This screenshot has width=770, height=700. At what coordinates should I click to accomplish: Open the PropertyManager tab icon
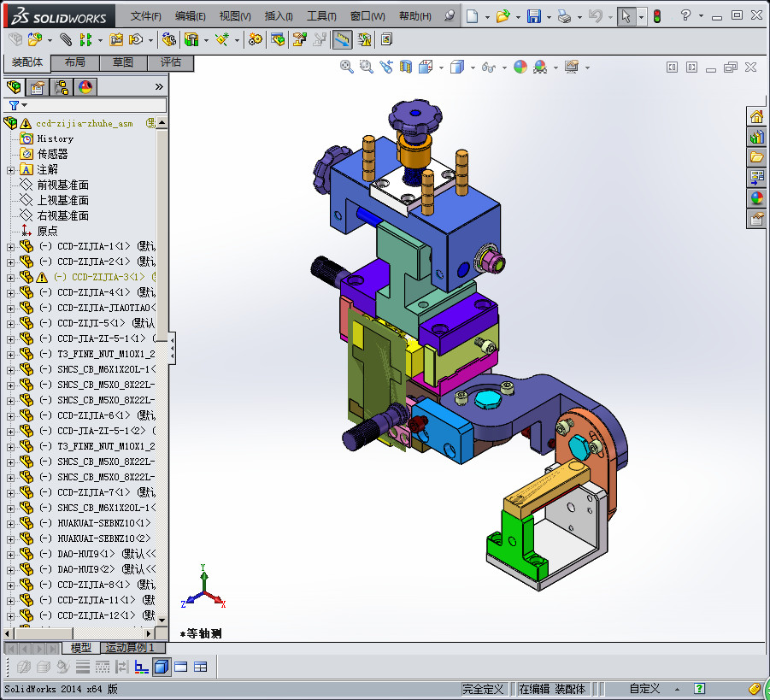click(x=38, y=87)
